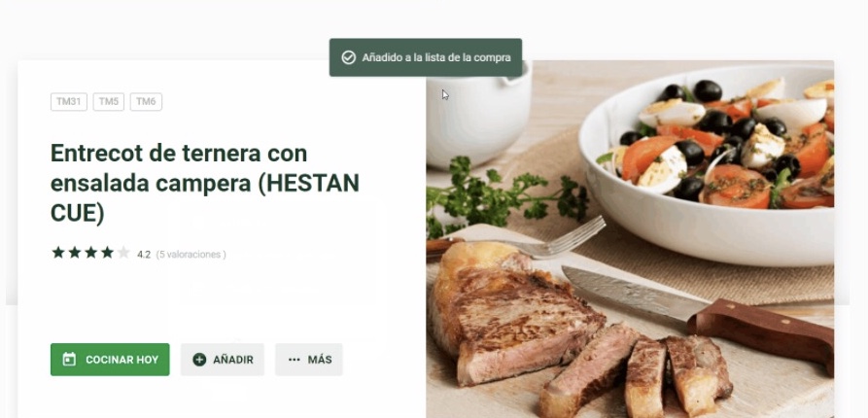Open the Más options menu
Viewport: 868px width, 418px height.
(x=309, y=360)
